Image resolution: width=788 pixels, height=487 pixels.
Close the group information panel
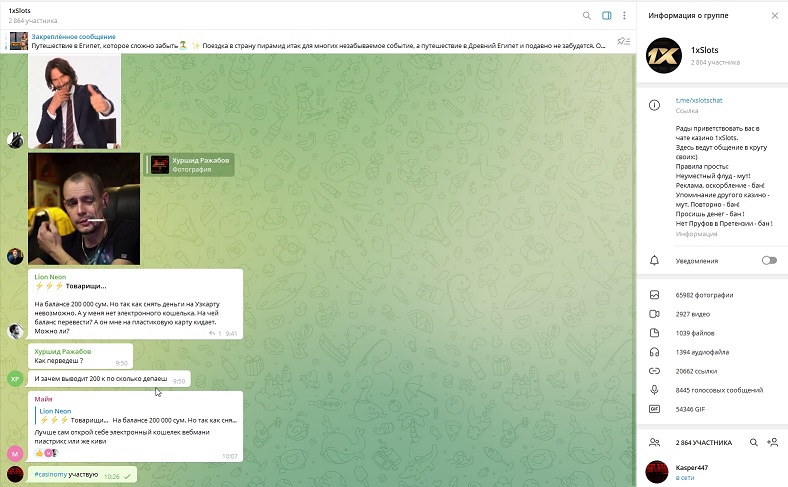(774, 16)
